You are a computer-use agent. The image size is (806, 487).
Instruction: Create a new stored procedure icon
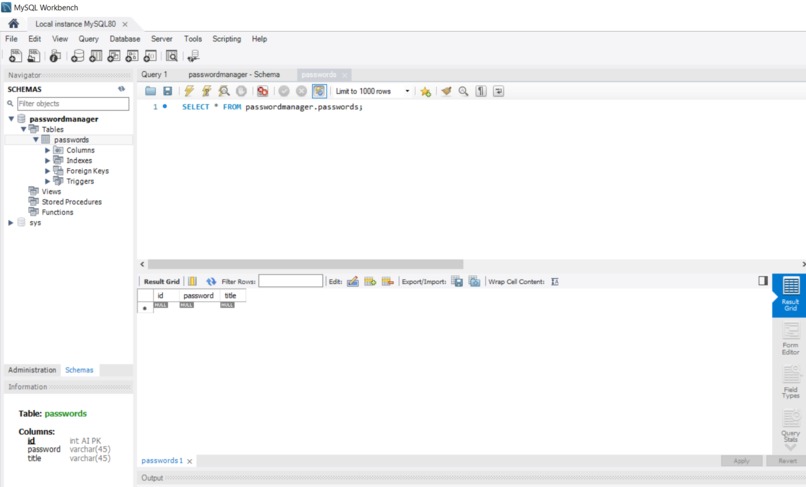(132, 56)
